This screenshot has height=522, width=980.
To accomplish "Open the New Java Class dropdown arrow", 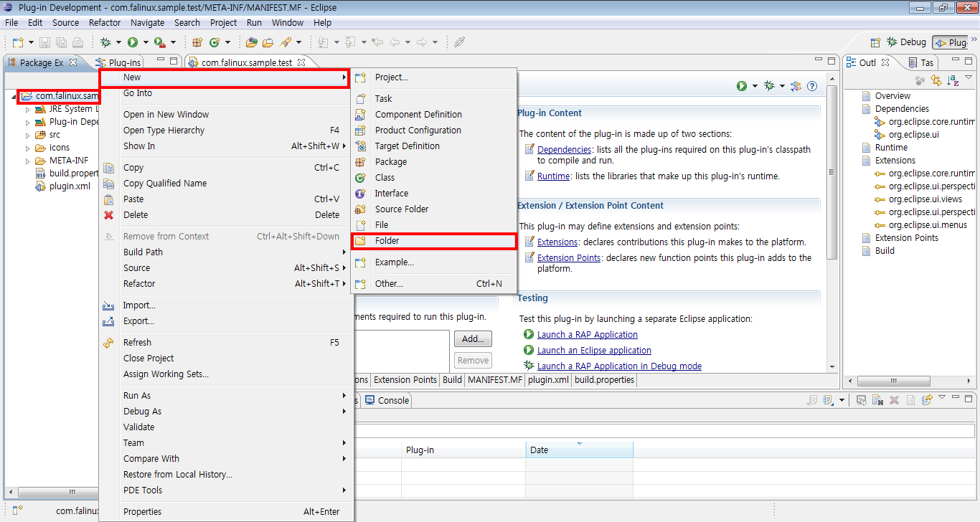I will [x=227, y=42].
